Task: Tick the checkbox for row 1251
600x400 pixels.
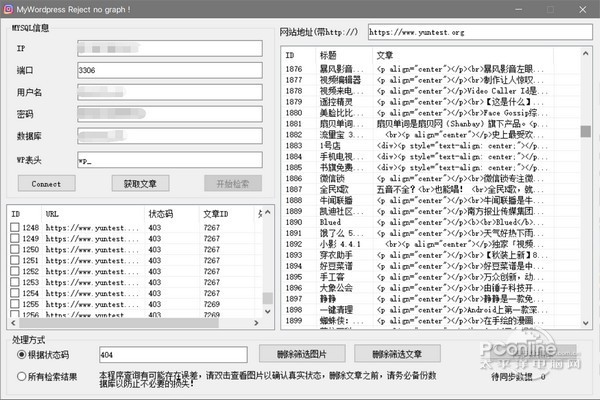Action: (x=15, y=260)
